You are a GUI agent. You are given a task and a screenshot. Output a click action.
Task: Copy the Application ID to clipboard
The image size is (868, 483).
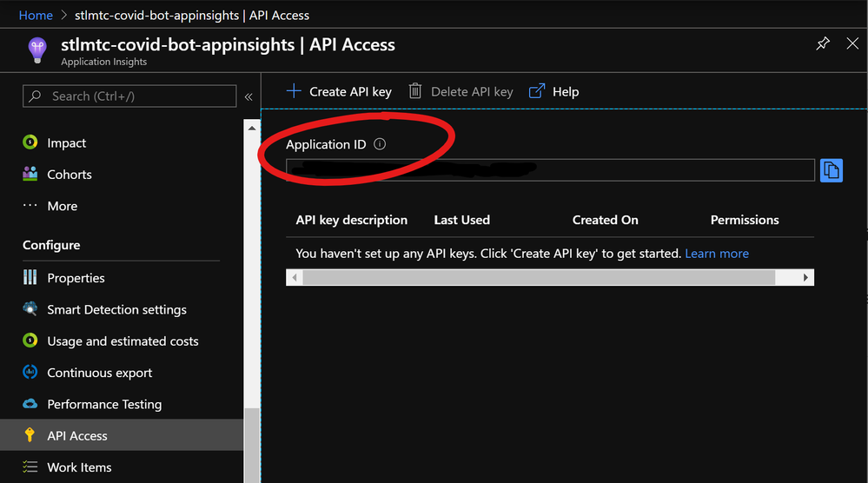pyautogui.click(x=831, y=170)
